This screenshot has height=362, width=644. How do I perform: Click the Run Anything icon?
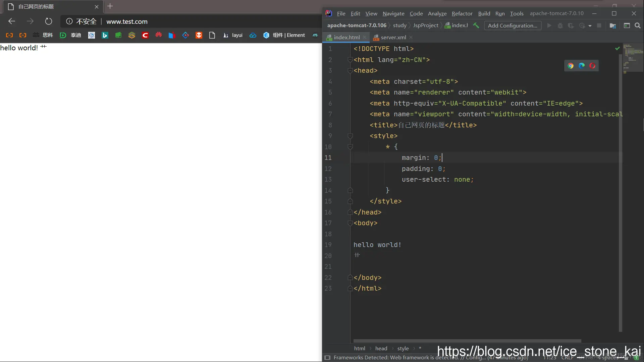pyautogui.click(x=627, y=25)
